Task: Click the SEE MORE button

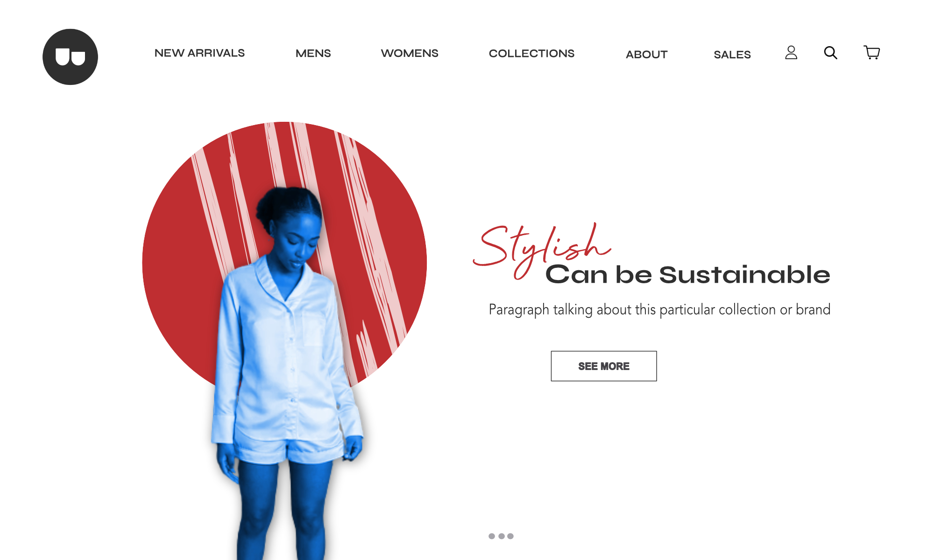Action: click(x=603, y=366)
